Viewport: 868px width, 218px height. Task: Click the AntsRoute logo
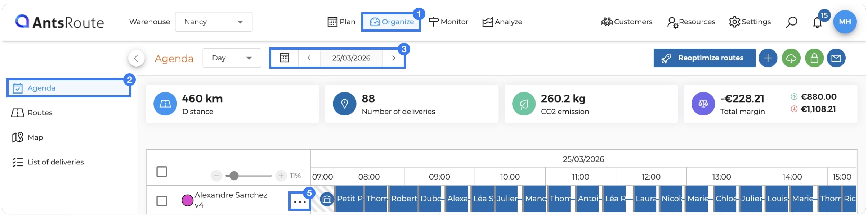coord(59,22)
